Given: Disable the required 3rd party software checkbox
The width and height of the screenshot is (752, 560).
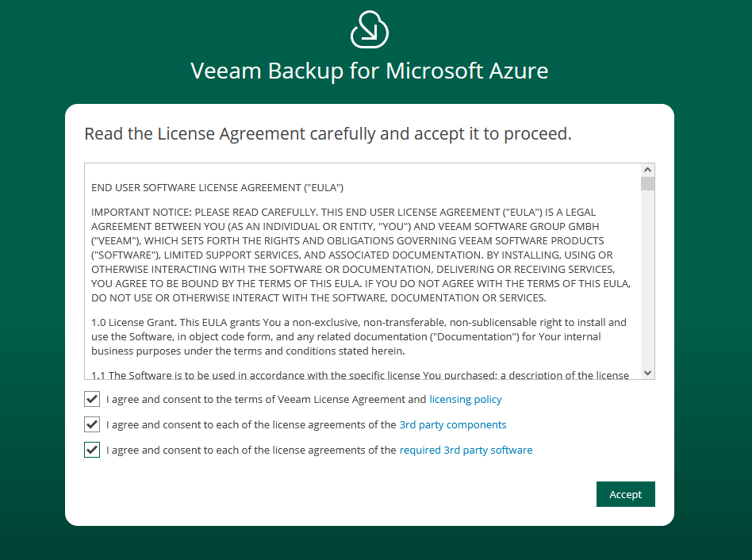Looking at the screenshot, I should [92, 450].
